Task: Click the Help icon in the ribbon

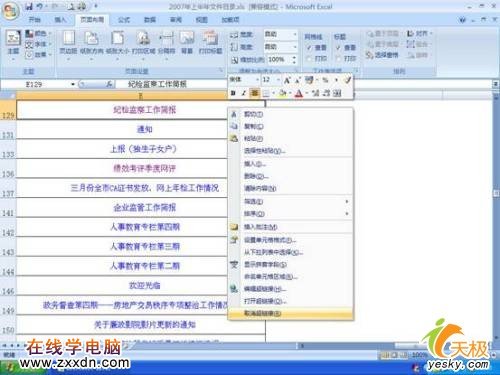Action: point(462,20)
